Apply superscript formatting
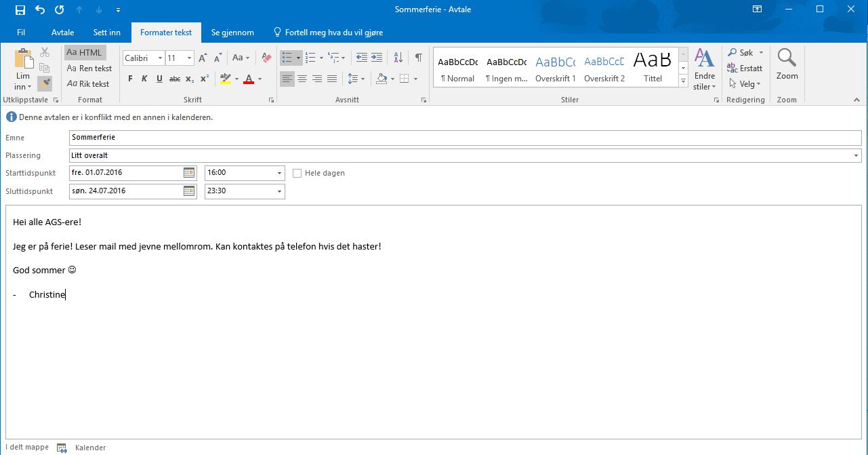The image size is (868, 455). pos(205,79)
